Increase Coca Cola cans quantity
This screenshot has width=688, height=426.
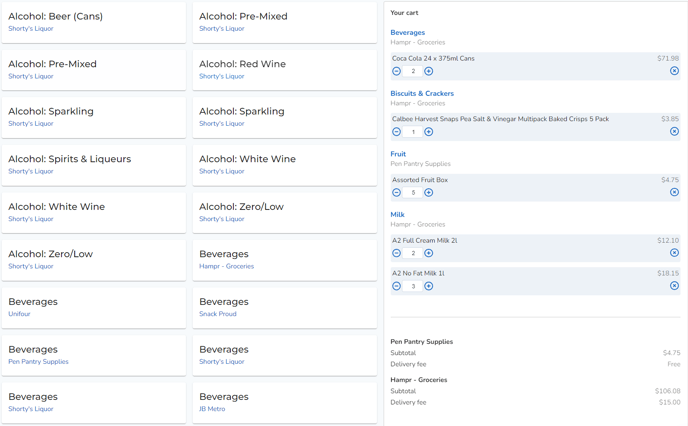click(x=429, y=71)
